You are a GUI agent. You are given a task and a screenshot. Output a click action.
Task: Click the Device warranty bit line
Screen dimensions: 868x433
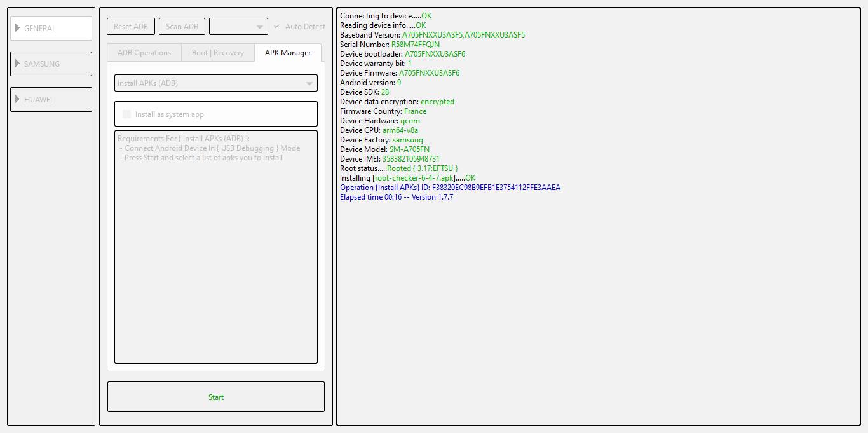[x=376, y=64]
